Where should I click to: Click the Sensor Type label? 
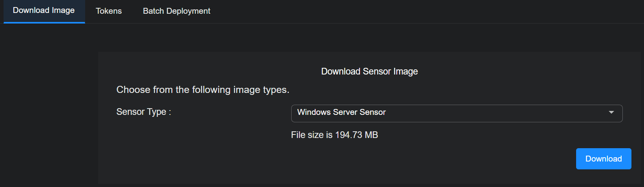click(x=144, y=112)
